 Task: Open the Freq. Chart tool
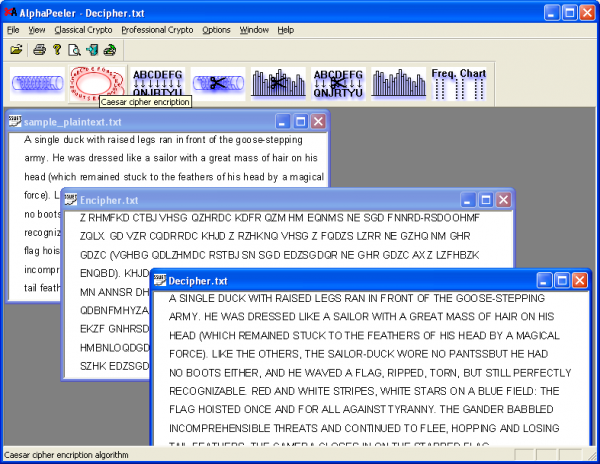click(x=459, y=83)
